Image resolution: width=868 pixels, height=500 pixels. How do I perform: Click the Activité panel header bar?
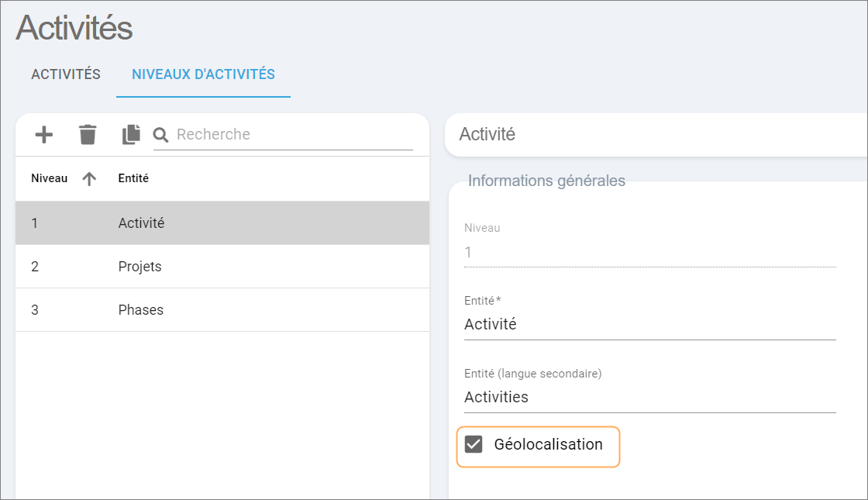point(656,135)
